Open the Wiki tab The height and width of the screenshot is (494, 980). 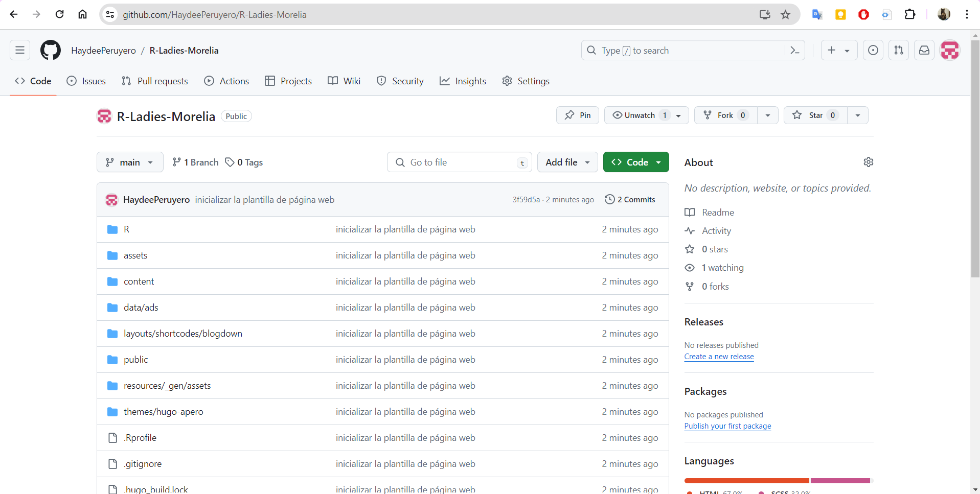click(344, 81)
